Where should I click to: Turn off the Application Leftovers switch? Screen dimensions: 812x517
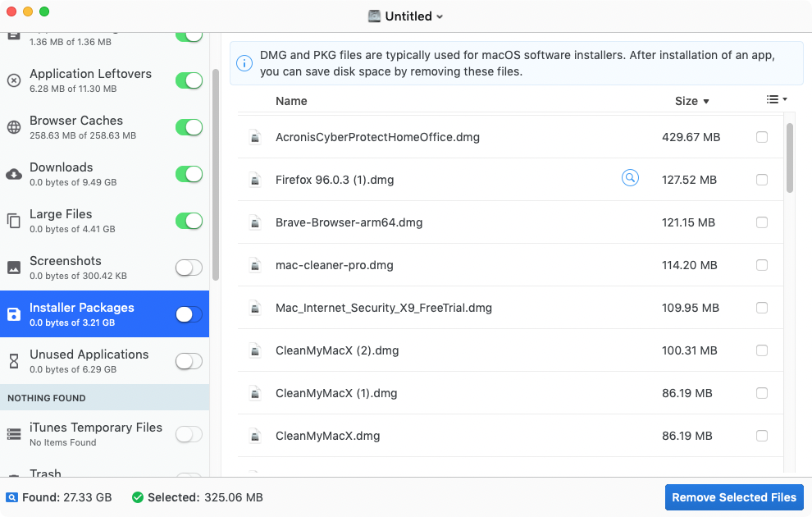pos(189,80)
